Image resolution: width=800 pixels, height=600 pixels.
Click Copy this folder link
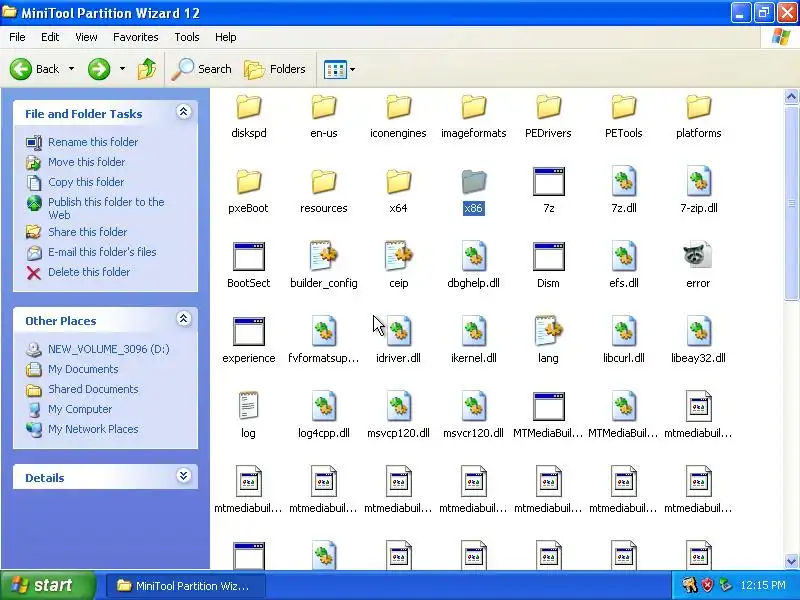point(86,182)
